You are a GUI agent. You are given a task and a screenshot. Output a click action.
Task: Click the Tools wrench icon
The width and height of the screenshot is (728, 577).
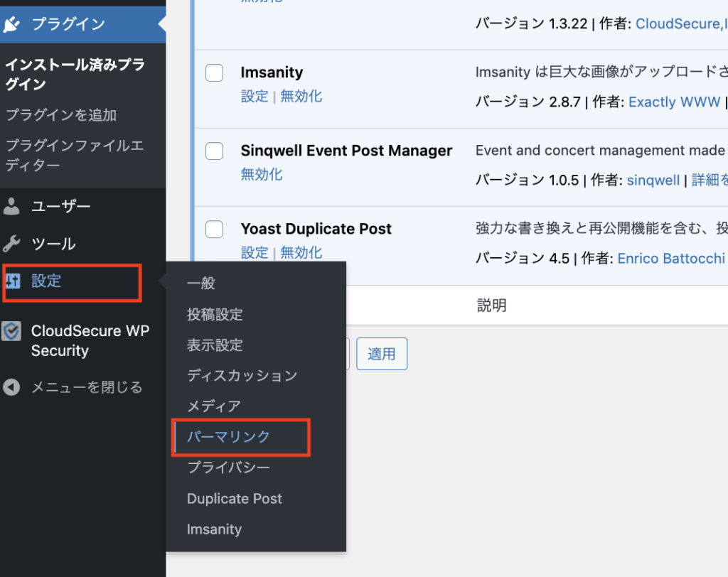pos(12,244)
